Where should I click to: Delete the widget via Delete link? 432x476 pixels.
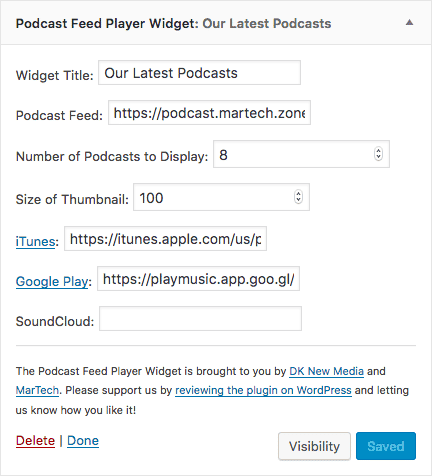[35, 441]
